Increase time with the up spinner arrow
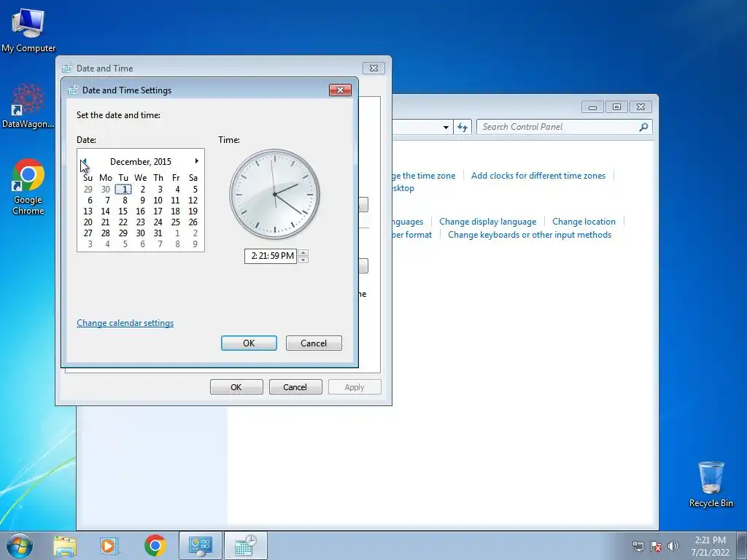The image size is (747, 560). pos(303,252)
